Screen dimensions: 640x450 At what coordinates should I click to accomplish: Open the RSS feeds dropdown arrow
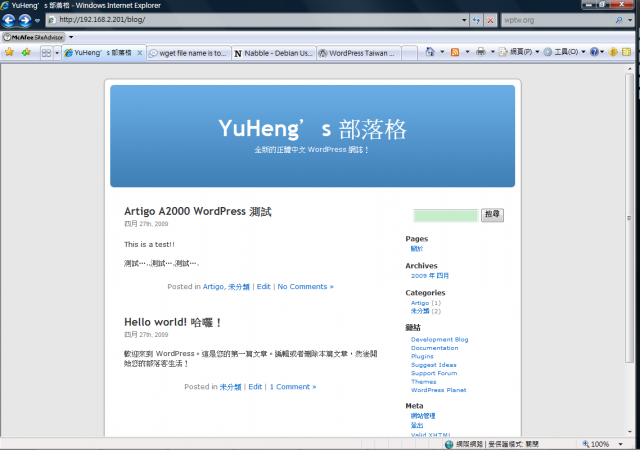[467, 52]
